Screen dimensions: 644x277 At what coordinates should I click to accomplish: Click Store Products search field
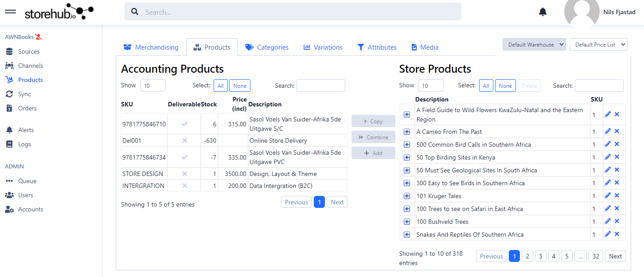pyautogui.click(x=599, y=86)
